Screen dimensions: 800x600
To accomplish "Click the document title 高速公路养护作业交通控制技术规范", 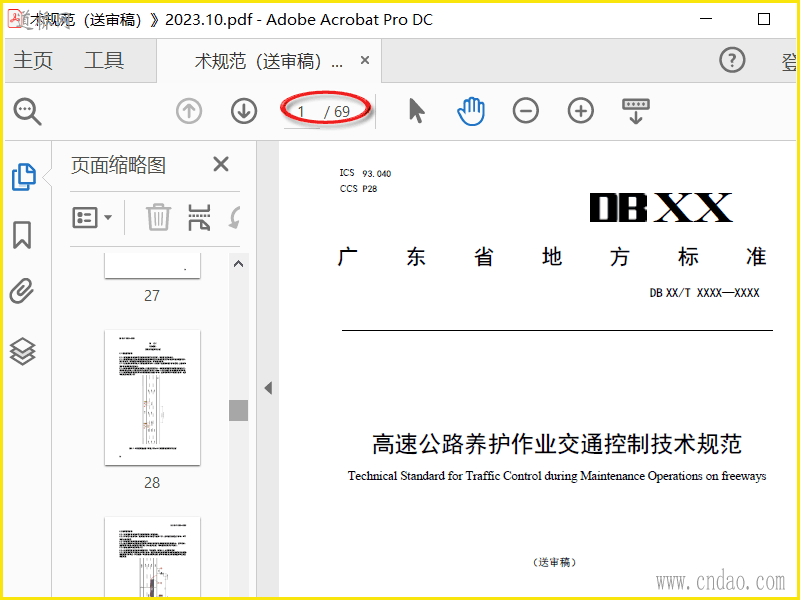I will [557, 443].
